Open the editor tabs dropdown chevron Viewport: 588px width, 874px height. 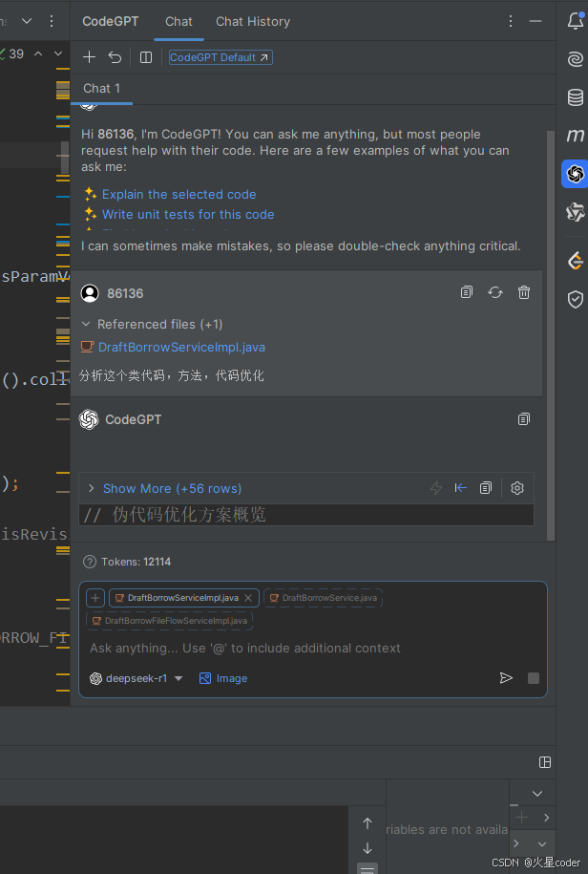27,21
